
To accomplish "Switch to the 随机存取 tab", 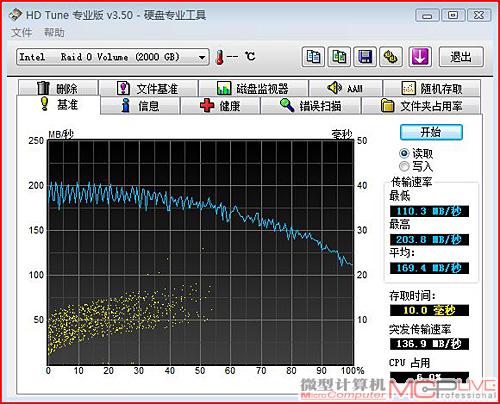I will tap(432, 88).
